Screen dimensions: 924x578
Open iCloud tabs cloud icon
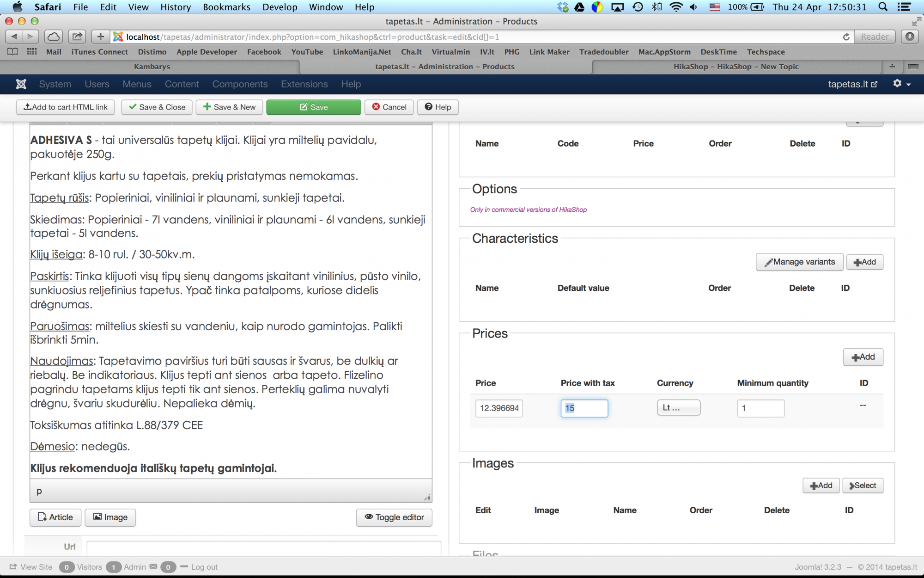54,37
